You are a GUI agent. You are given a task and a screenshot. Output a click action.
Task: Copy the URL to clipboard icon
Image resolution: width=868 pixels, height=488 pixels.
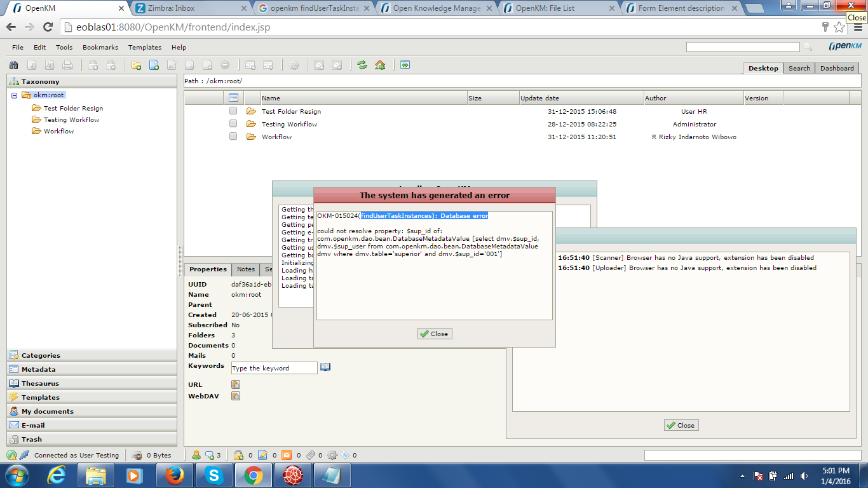pos(236,384)
